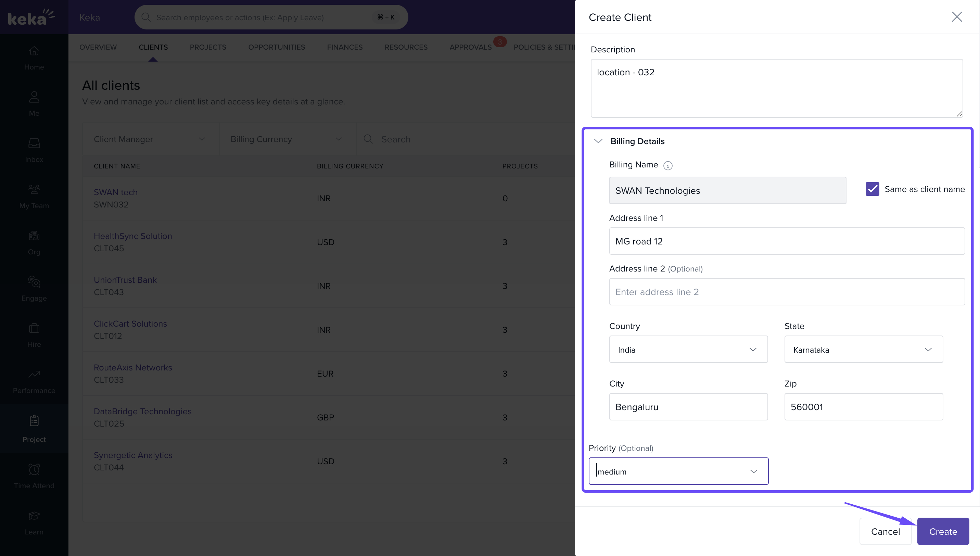
Task: Click the Billing Name info icon
Action: 668,165
